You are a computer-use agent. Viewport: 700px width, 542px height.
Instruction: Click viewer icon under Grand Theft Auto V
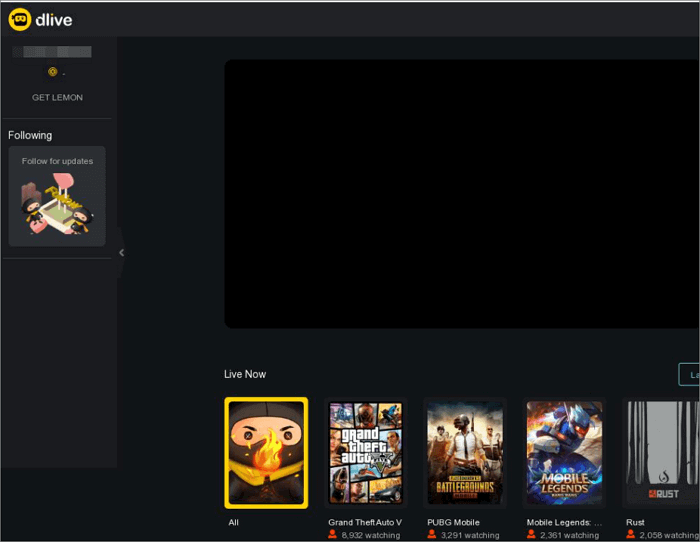coord(333,536)
